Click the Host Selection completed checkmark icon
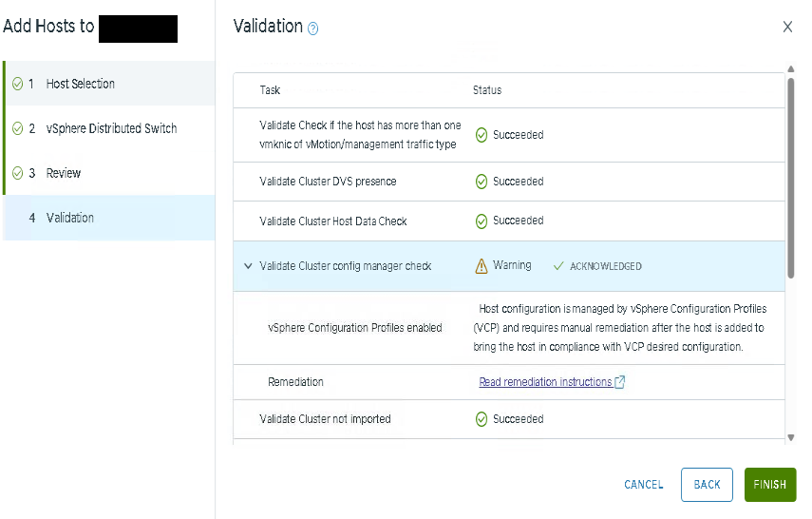This screenshot has height=519, width=812. pos(17,84)
